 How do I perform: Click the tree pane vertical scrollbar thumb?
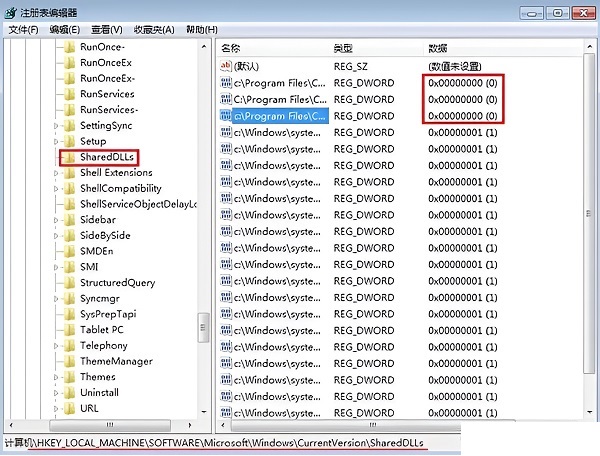[203, 327]
